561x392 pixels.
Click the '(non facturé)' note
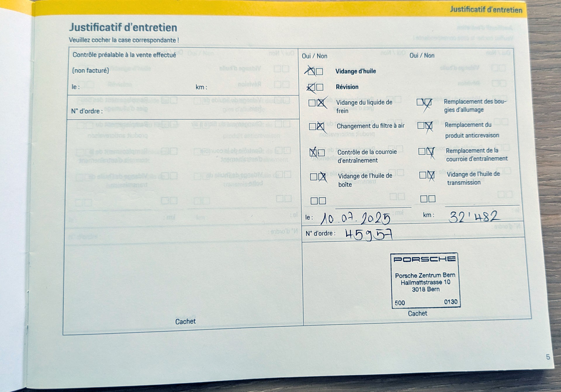pos(91,70)
